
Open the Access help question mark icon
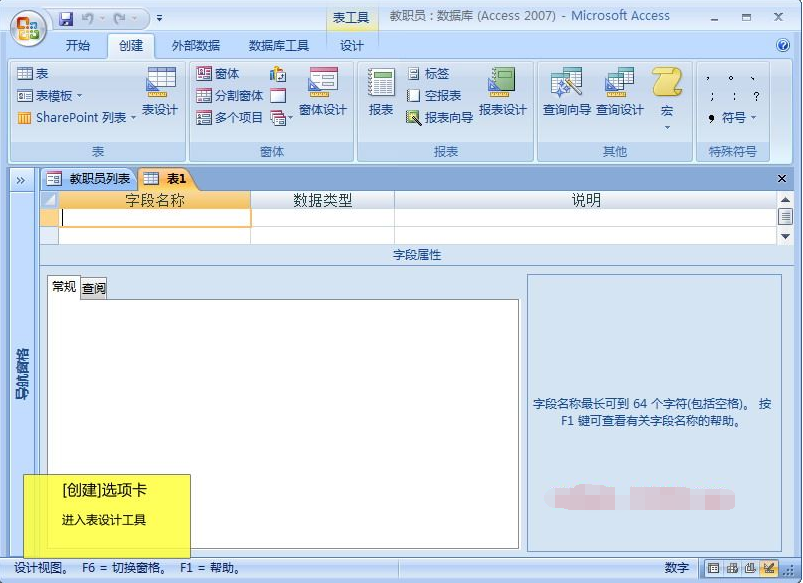tap(783, 45)
